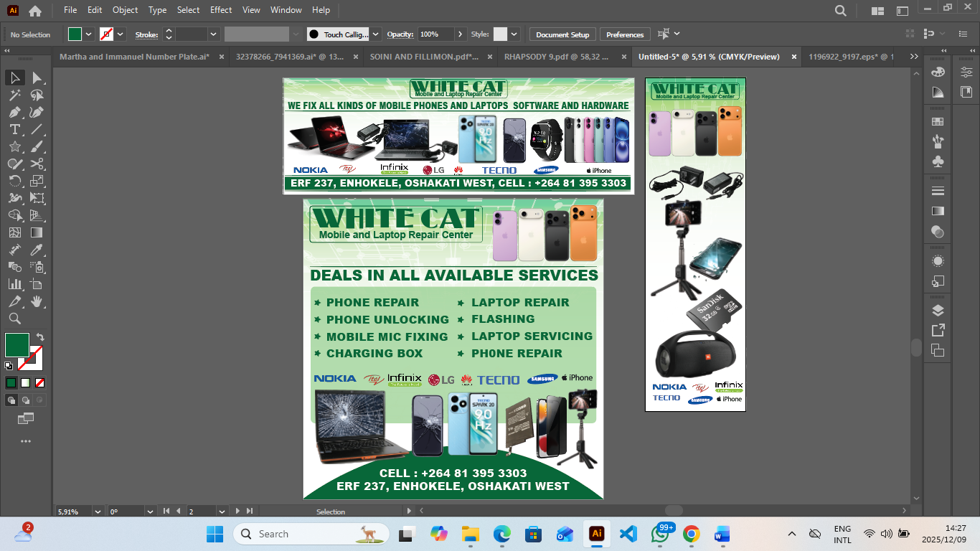This screenshot has width=980, height=551.
Task: Swap fill and stroke colors
Action: 40,336
